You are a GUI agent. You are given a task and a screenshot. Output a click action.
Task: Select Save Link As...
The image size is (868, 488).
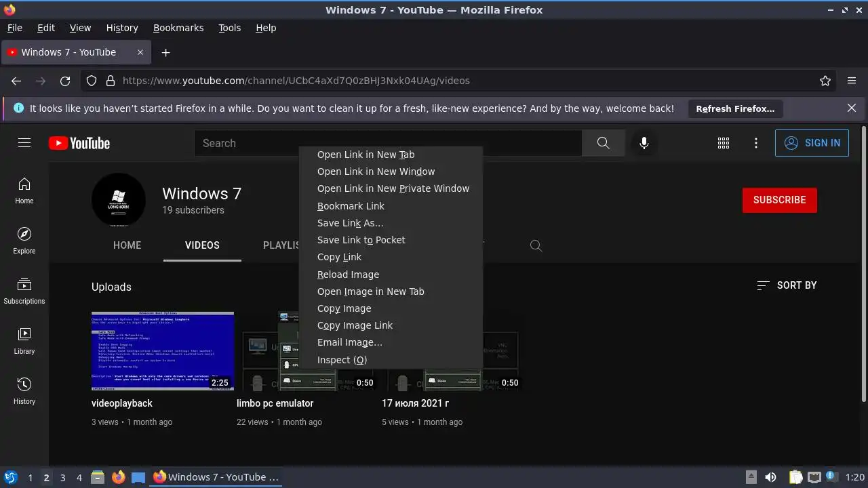[x=391, y=223]
